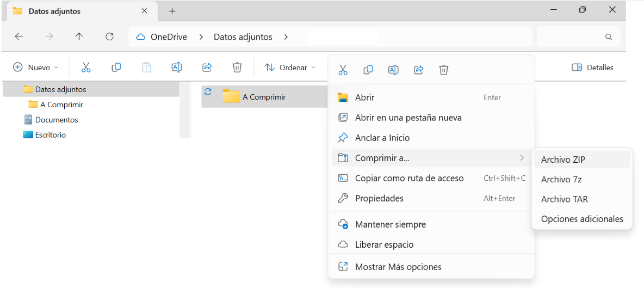The image size is (644, 288).
Task: Choose Archivo ZIP from the submenu
Action: [563, 160]
